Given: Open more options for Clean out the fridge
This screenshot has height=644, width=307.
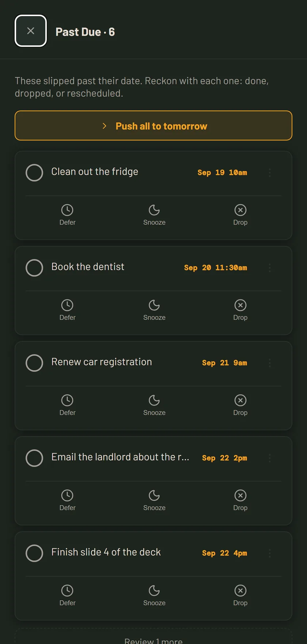Looking at the screenshot, I should 270,173.
